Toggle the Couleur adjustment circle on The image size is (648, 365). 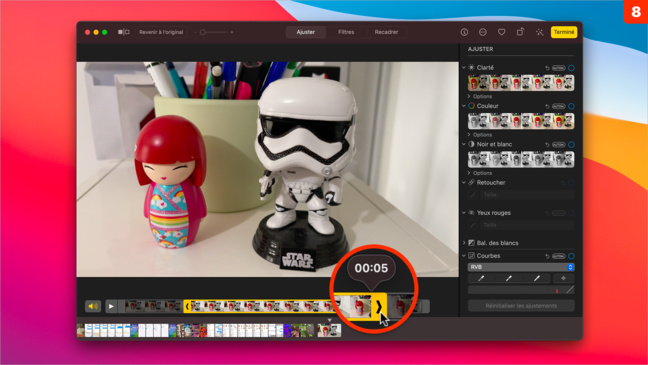(x=571, y=106)
